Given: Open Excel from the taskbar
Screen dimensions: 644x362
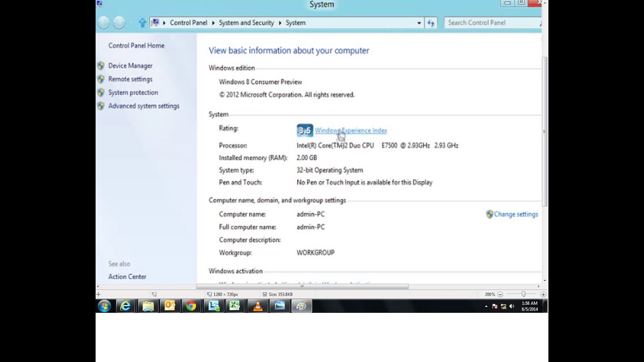Looking at the screenshot, I should pyautogui.click(x=235, y=306).
